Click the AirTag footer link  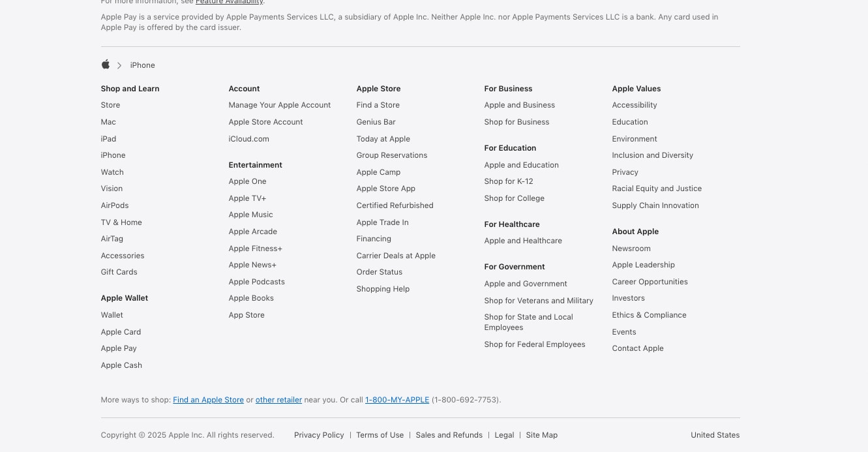click(112, 239)
